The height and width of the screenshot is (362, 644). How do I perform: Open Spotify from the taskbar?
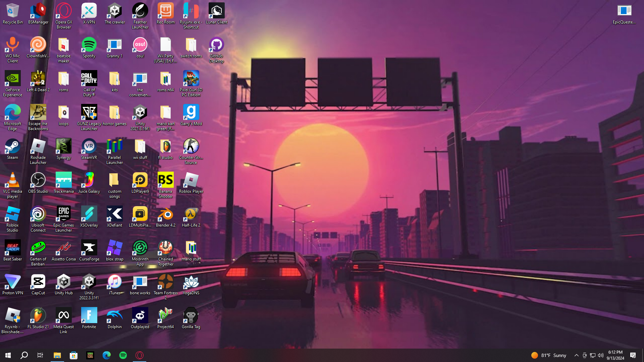(123, 355)
